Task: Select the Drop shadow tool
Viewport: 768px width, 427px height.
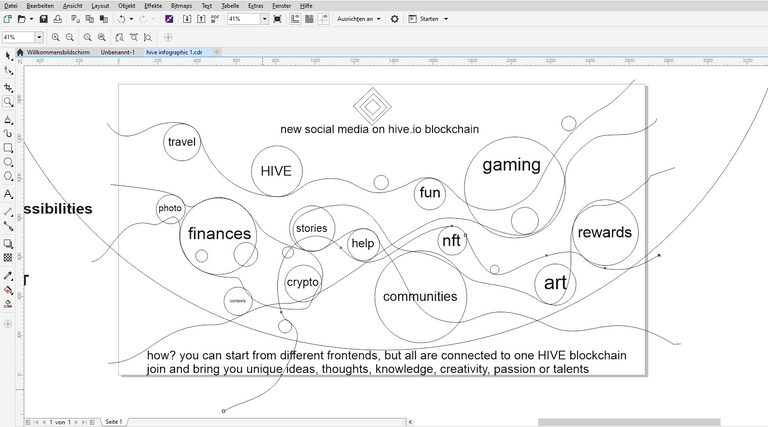Action: 8,243
